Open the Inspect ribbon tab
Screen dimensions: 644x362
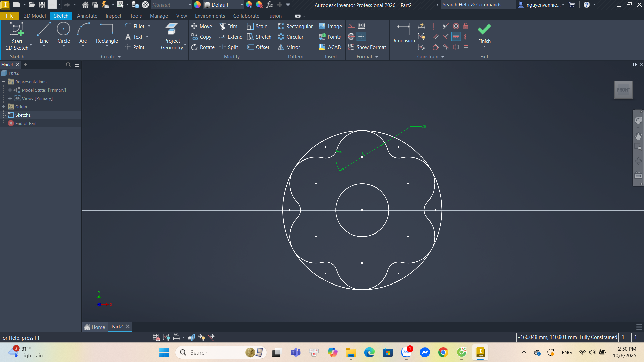click(x=113, y=16)
